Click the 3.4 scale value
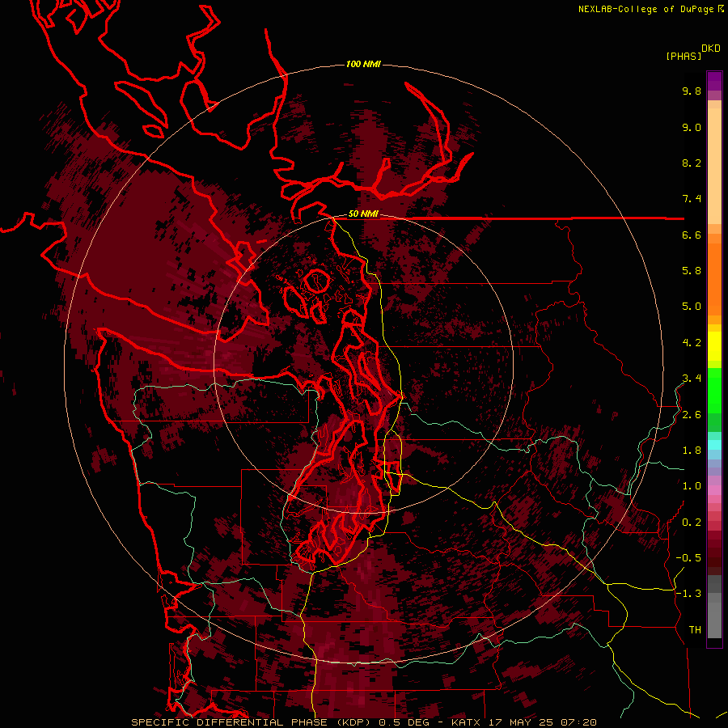Image resolution: width=728 pixels, height=728 pixels. click(692, 379)
